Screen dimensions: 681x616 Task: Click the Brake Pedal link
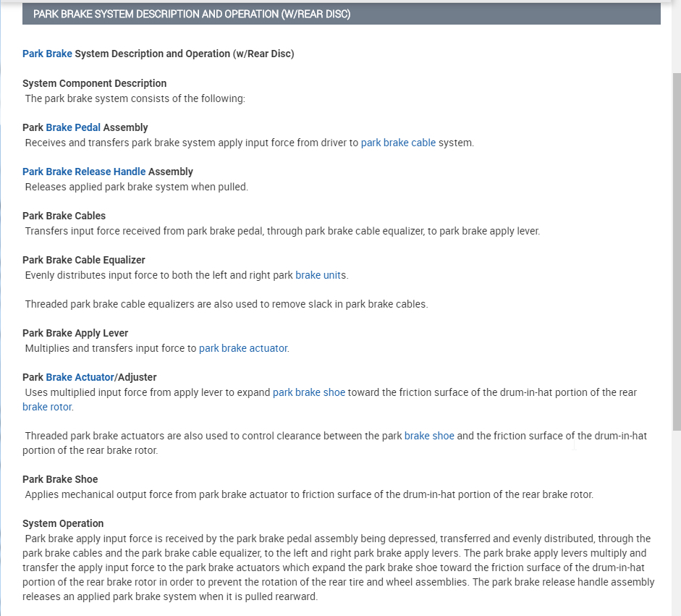(x=73, y=127)
